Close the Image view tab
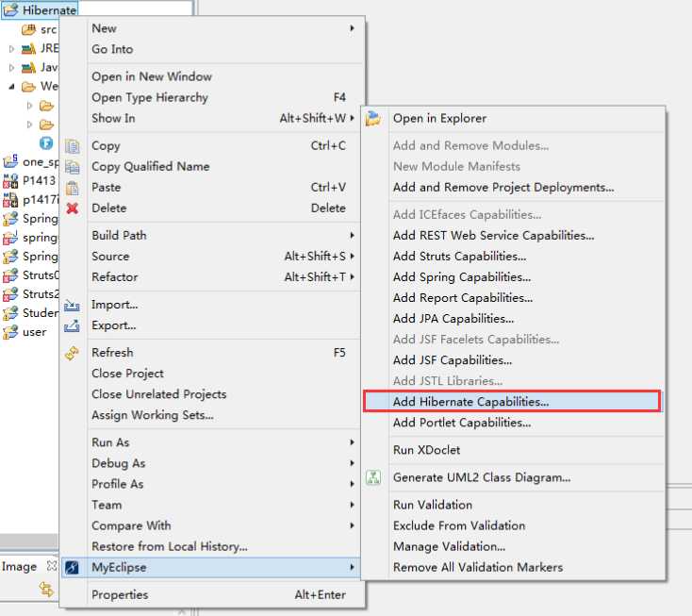The image size is (692, 616). pyautogui.click(x=52, y=566)
